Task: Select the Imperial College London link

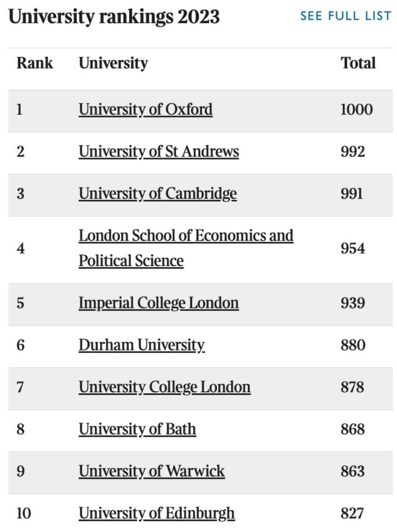Action: pyautogui.click(x=158, y=303)
